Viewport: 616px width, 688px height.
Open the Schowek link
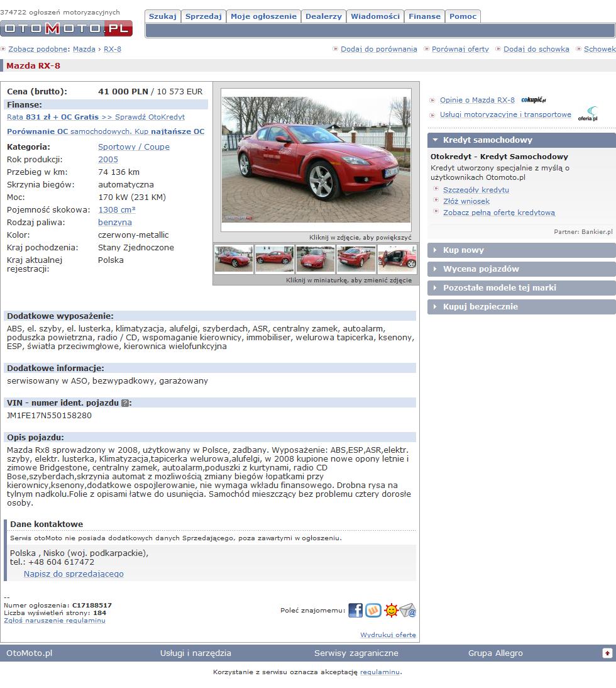600,49
